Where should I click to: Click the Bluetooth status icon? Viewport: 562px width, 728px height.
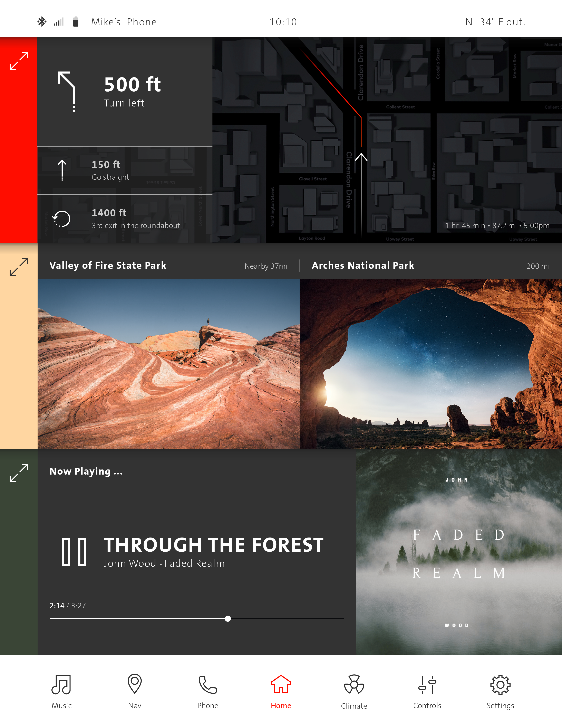[x=42, y=22]
